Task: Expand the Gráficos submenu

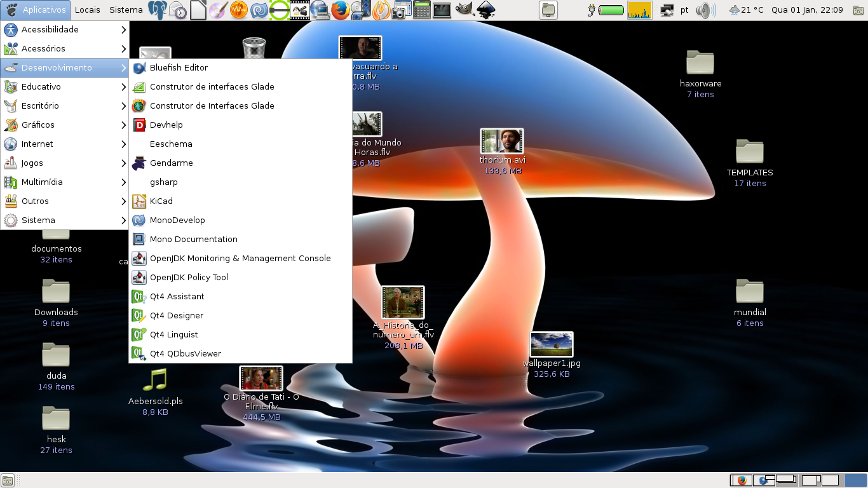Action: [65, 125]
